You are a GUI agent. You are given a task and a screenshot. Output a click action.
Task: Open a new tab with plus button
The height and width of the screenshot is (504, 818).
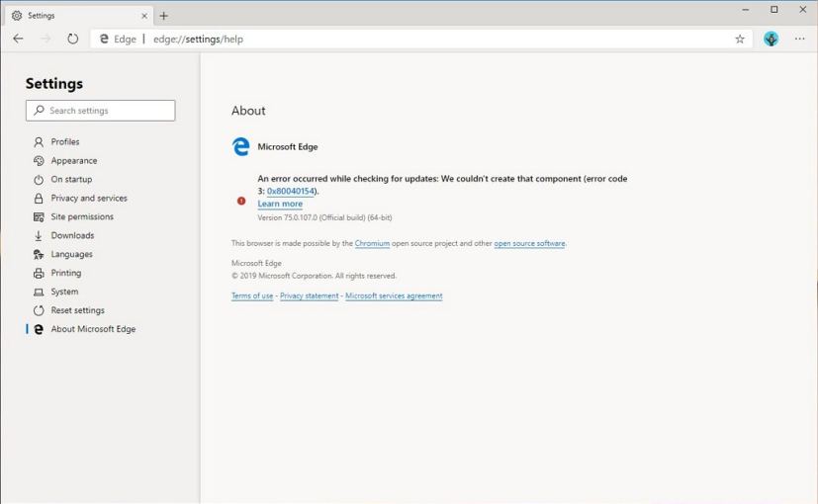164,16
